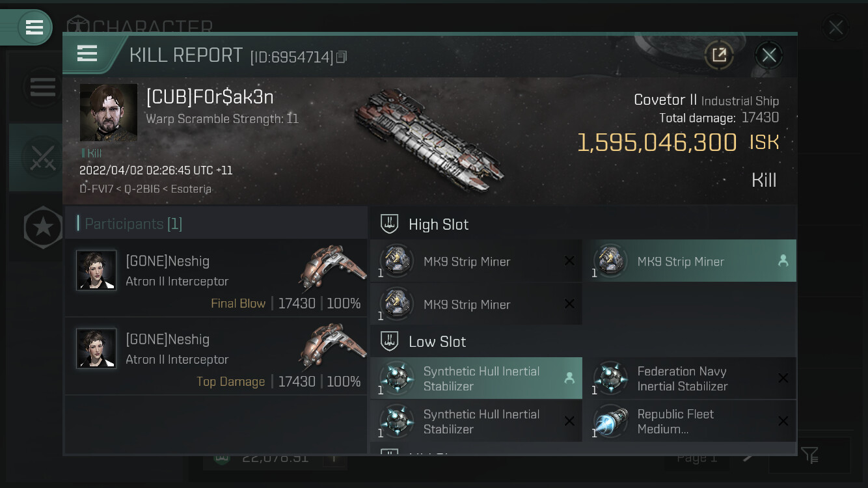The width and height of the screenshot is (868, 488).
Task: Click the highlighted Synthetic Hull Inertial Stabilizer
Action: [x=476, y=379]
